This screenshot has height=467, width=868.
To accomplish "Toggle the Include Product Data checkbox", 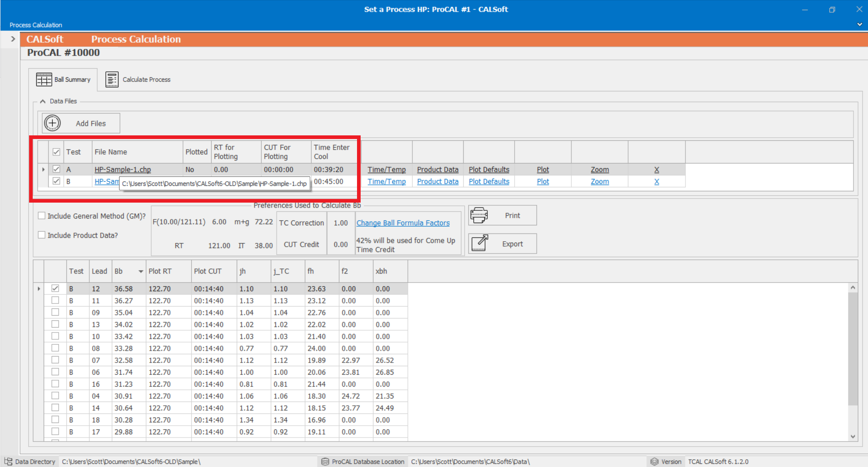I will [x=42, y=235].
